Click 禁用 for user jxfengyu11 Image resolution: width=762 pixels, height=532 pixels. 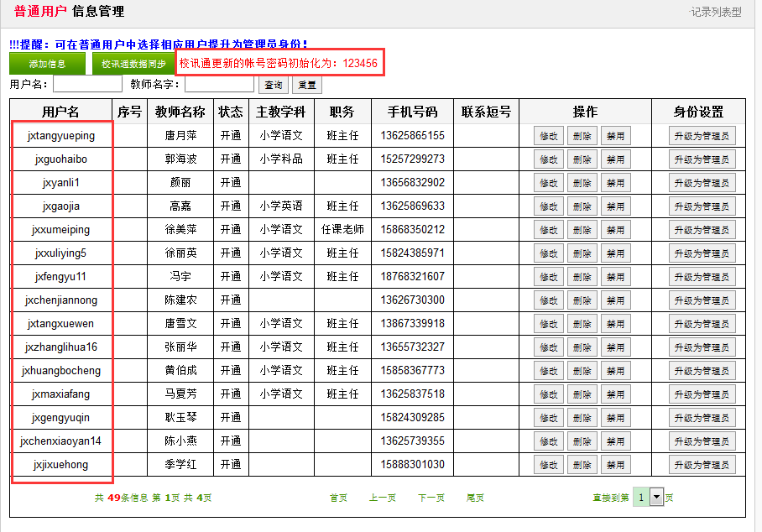[x=616, y=277]
